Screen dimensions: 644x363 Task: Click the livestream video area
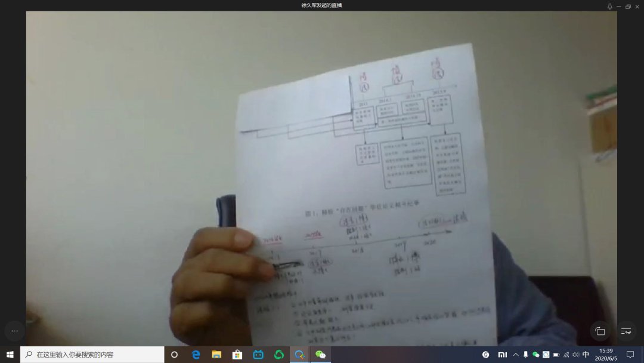(x=322, y=178)
